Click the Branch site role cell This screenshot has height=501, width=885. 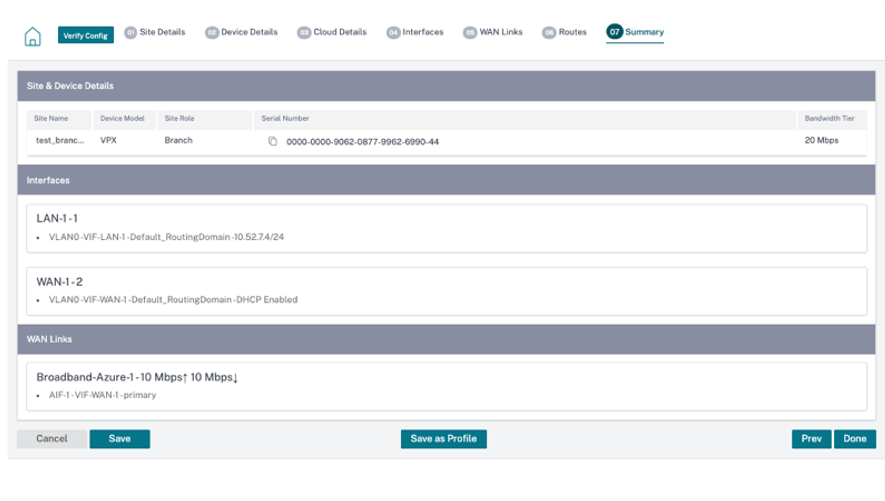(178, 140)
